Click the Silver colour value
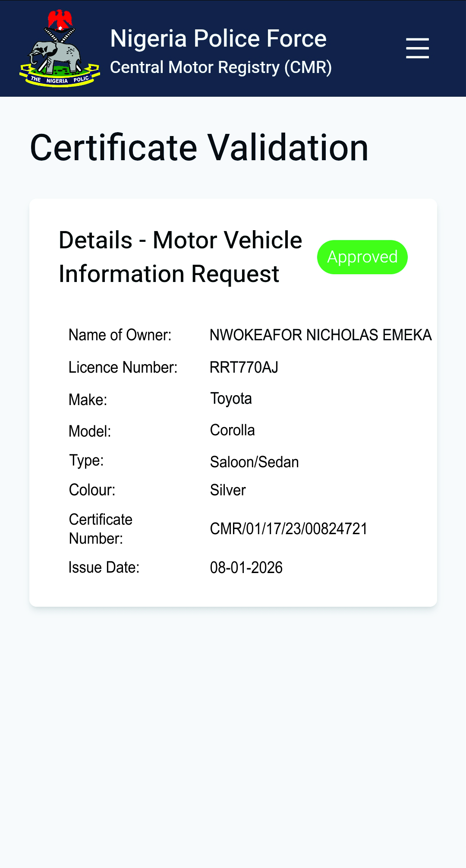This screenshot has width=466, height=868. (x=228, y=490)
